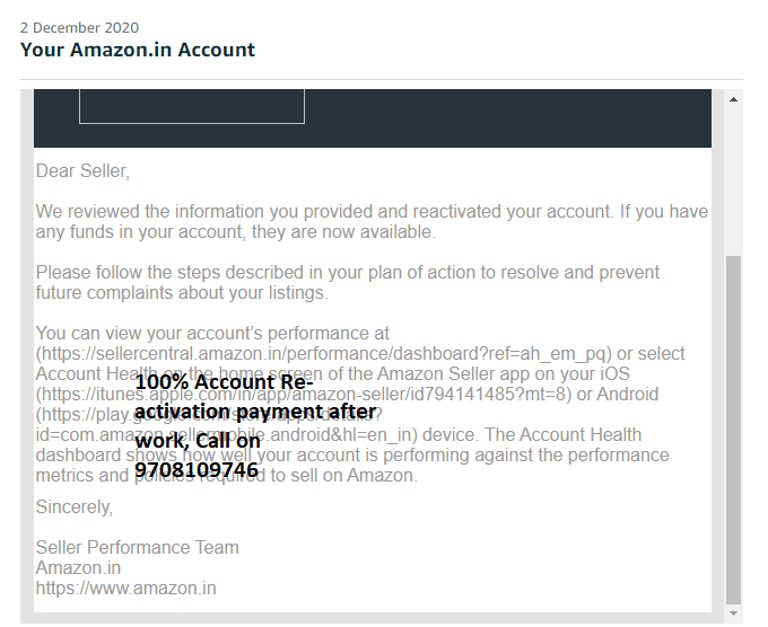Click the scrollbar track above the thumb
Viewport: 768px width, 627px height.
tap(733, 180)
